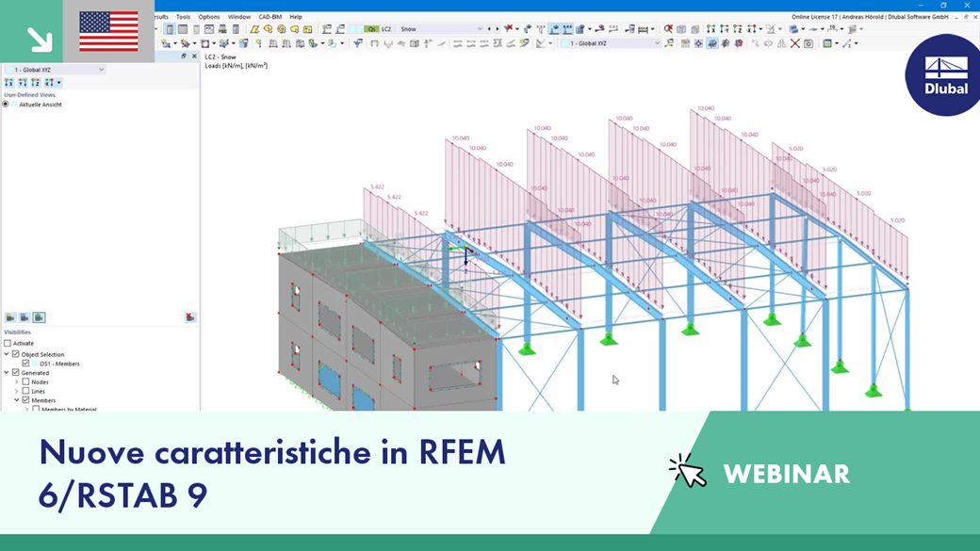
Task: Click 'OS1 - Members' cyan color swatch
Action: coord(35,363)
